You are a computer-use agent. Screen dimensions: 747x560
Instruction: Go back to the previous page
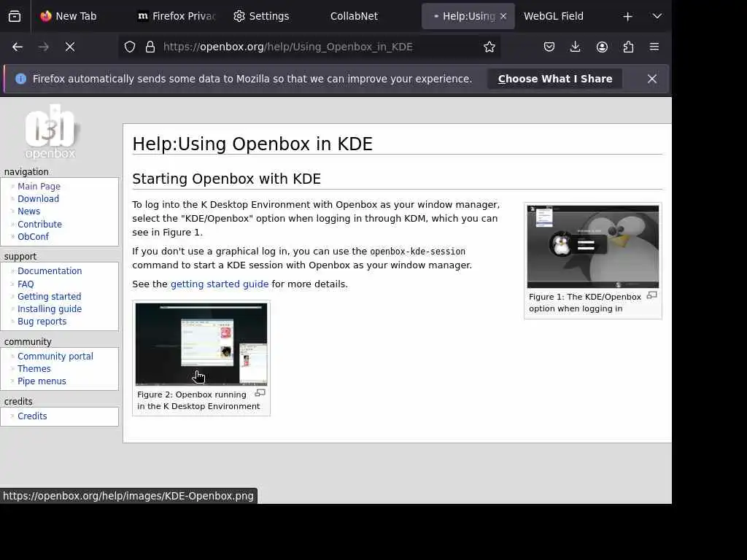pos(18,47)
